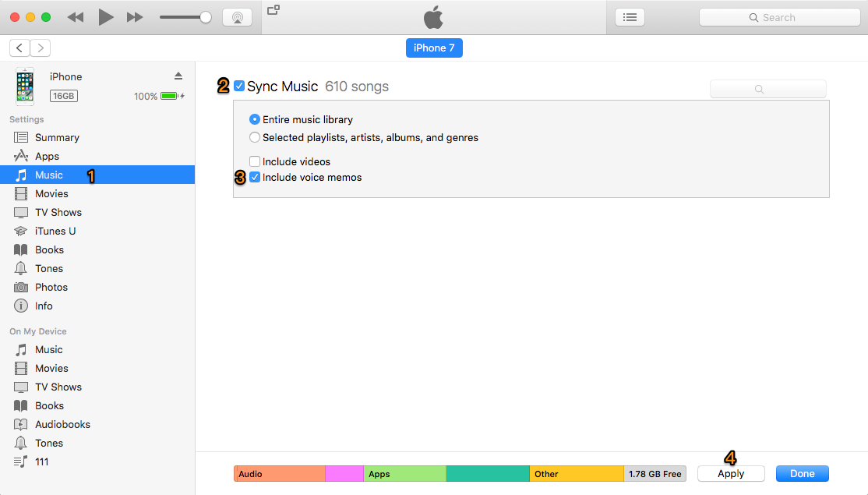Screen dimensions: 868x495
Task: Click the iPhone device thumbnail
Action: point(25,87)
